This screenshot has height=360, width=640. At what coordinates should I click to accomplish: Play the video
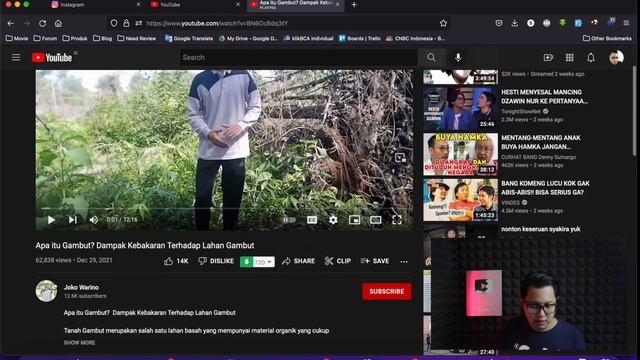tap(51, 220)
